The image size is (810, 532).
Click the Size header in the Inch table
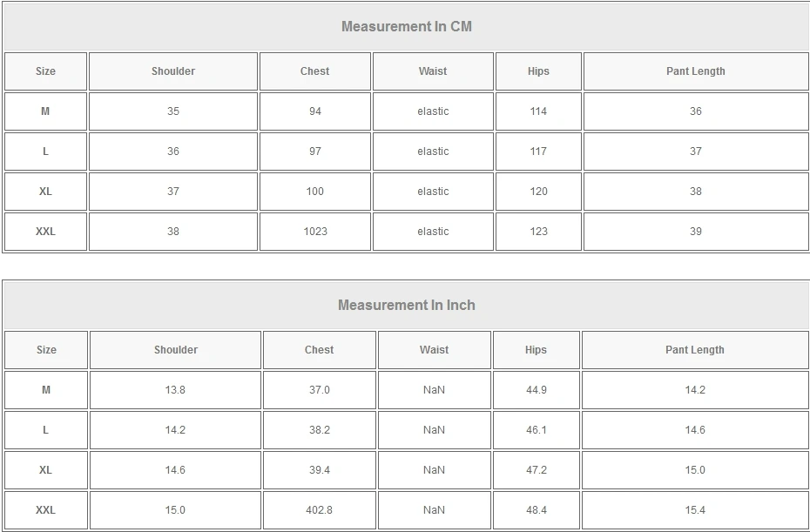coord(46,350)
